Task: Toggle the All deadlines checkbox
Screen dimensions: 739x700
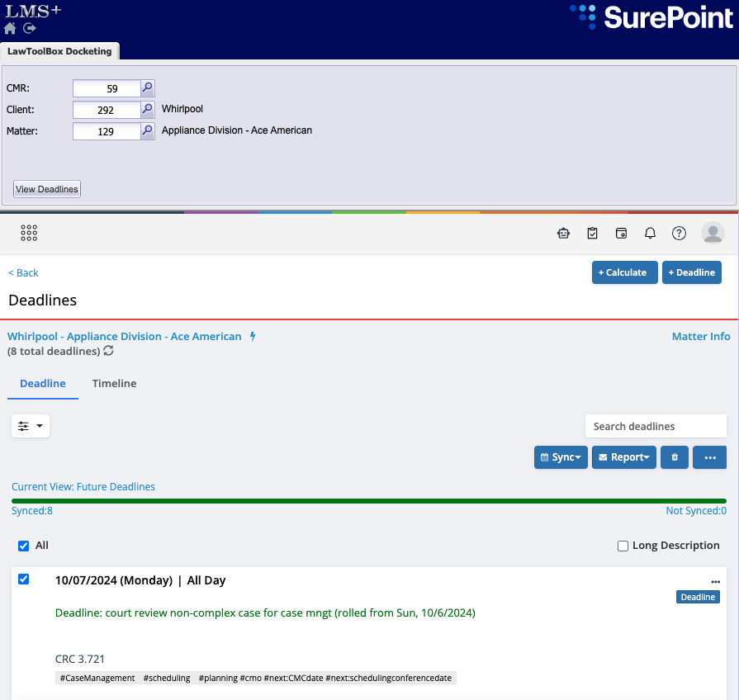Action: 24,546
